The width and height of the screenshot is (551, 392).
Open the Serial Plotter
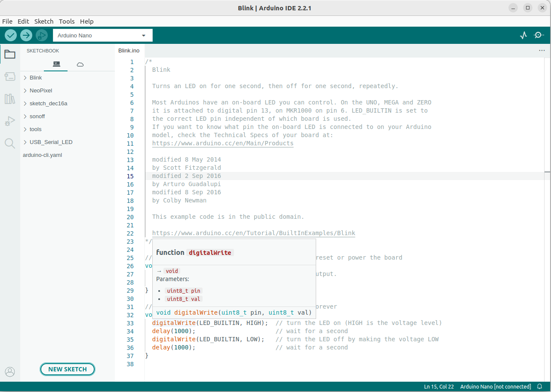pos(523,35)
